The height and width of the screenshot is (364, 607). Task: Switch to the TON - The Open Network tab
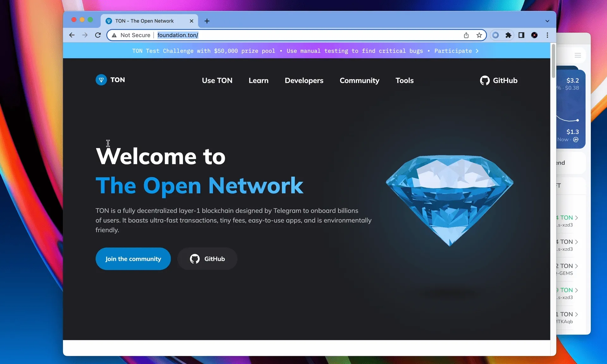tap(144, 21)
